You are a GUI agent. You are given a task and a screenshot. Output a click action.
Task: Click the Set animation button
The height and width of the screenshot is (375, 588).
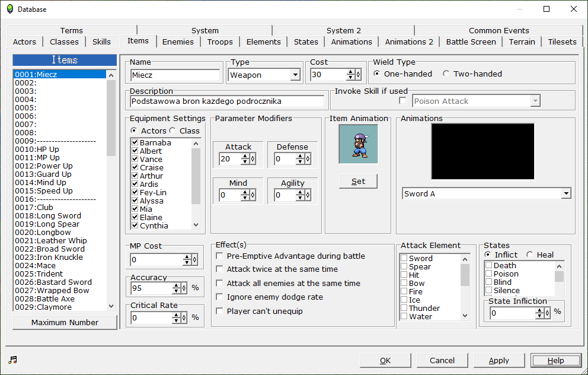(x=358, y=182)
